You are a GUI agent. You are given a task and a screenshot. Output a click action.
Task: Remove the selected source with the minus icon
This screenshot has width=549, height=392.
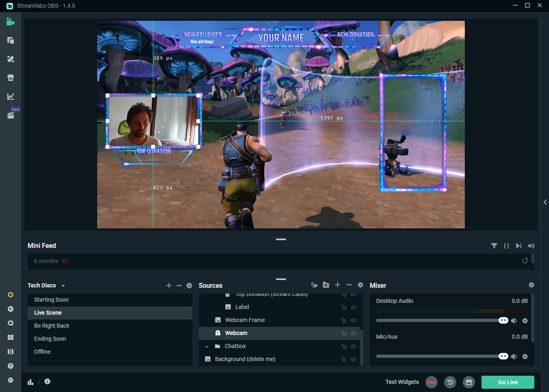point(349,285)
